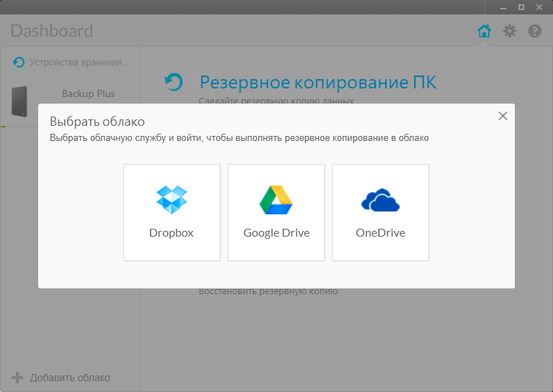Minimize the Dashboard window
Viewport: 553px width, 392px height.
click(503, 7)
